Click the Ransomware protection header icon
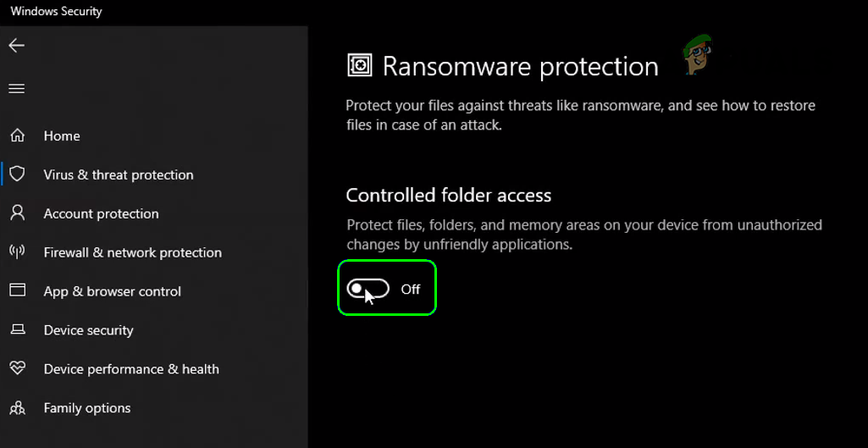This screenshot has height=448, width=868. (x=360, y=66)
